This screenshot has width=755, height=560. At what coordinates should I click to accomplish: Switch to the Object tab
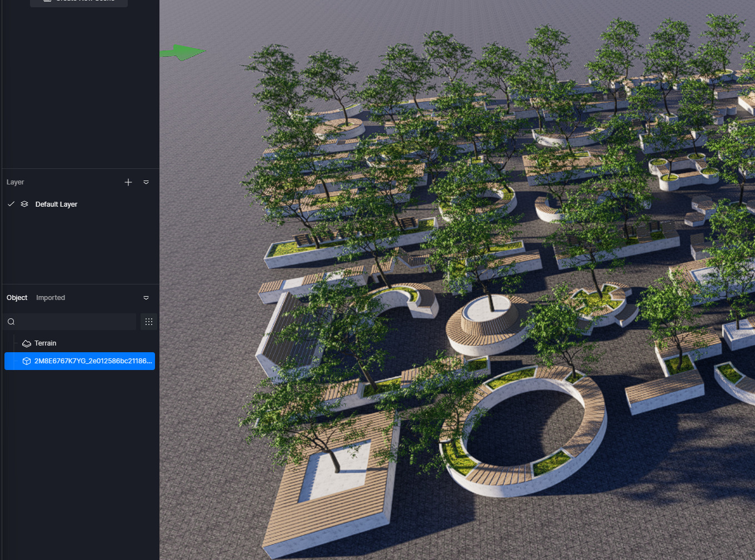point(17,298)
